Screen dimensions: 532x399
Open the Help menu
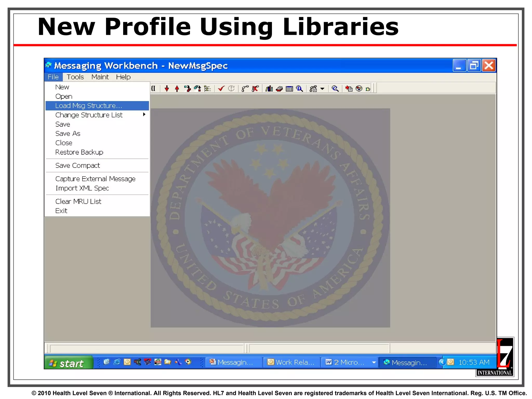[x=123, y=77]
